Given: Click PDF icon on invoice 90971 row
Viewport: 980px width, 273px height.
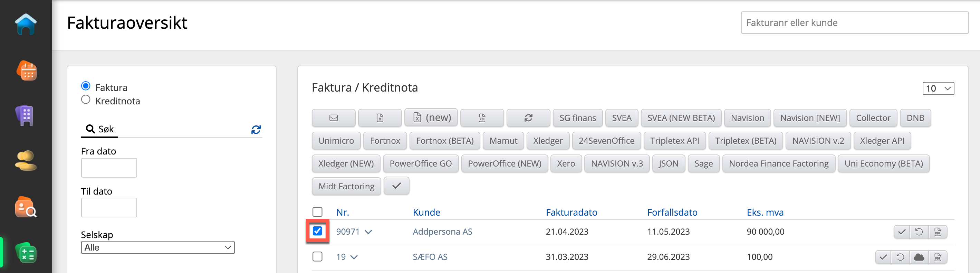Looking at the screenshot, I should 938,232.
